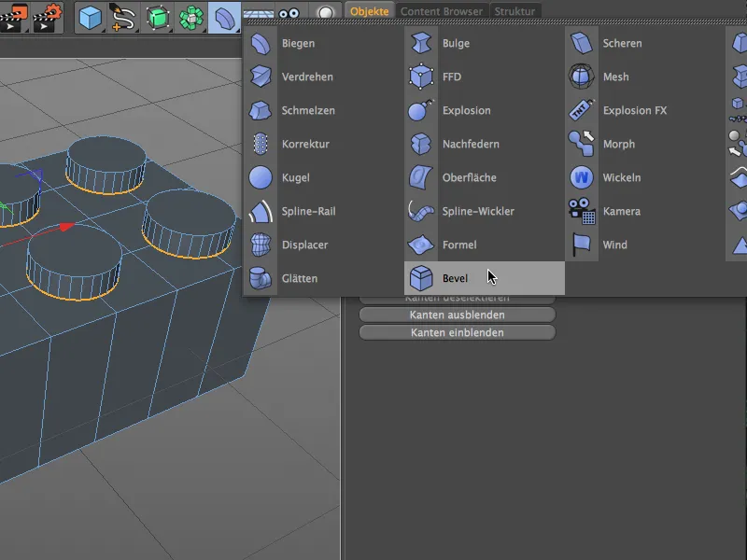Open the cube primitive objects palette

point(90,18)
